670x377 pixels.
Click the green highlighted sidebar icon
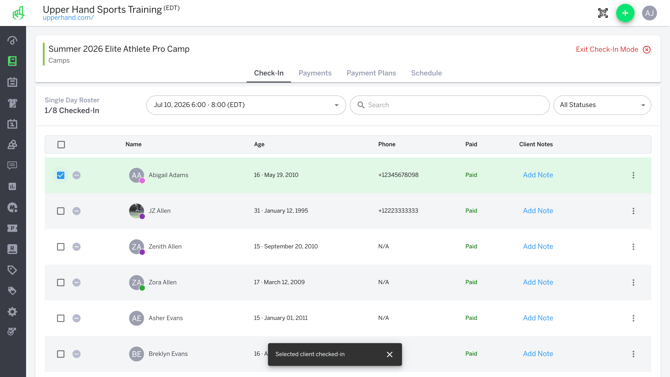(x=12, y=61)
